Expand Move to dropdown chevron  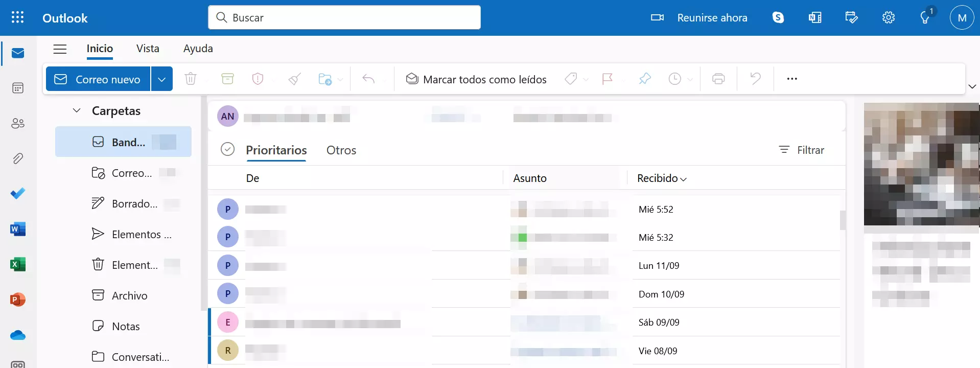tap(340, 80)
